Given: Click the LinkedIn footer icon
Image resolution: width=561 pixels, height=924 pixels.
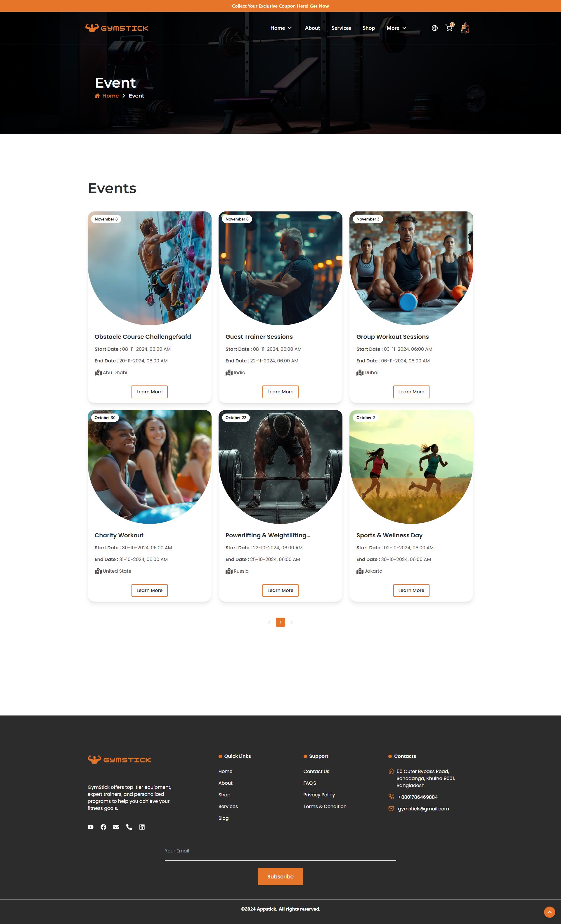Looking at the screenshot, I should (x=142, y=827).
